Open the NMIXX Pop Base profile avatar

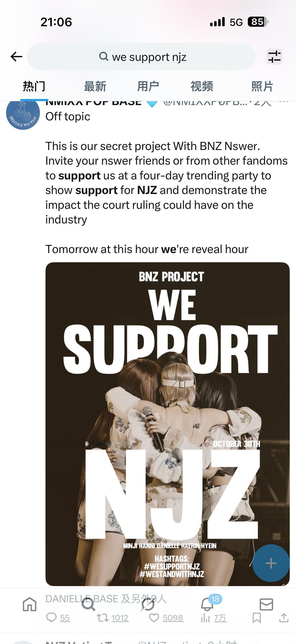[23, 113]
